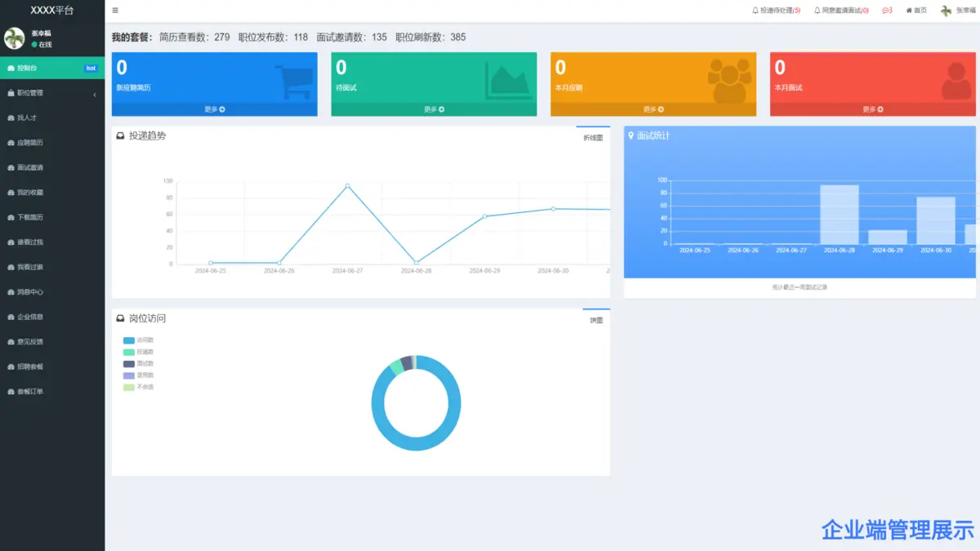Expand 更多 on the red 本月面试 card
Screen dimensions: 980x551
[872, 109]
